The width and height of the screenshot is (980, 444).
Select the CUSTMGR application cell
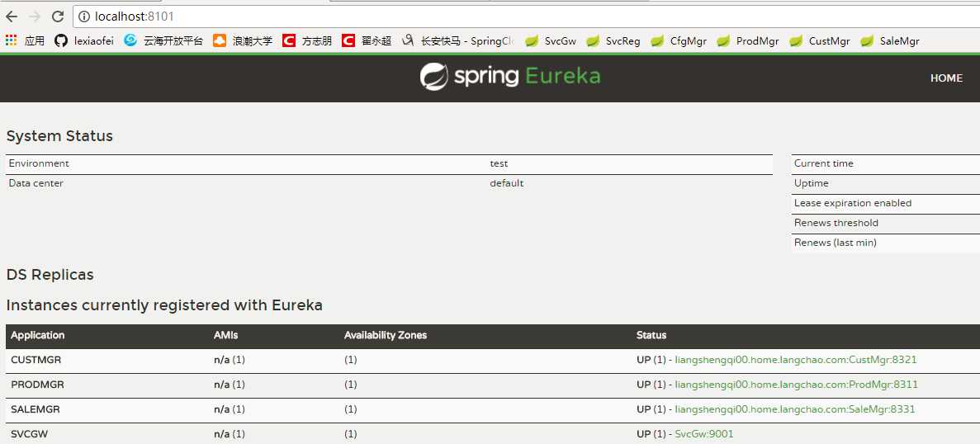coord(36,360)
